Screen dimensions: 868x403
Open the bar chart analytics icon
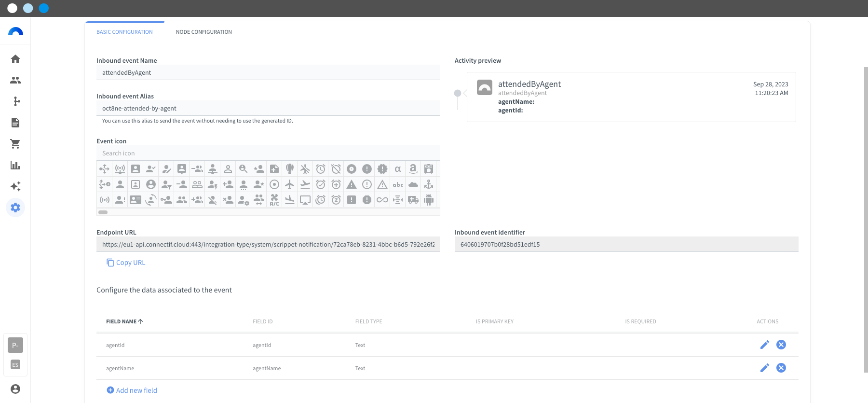[15, 165]
